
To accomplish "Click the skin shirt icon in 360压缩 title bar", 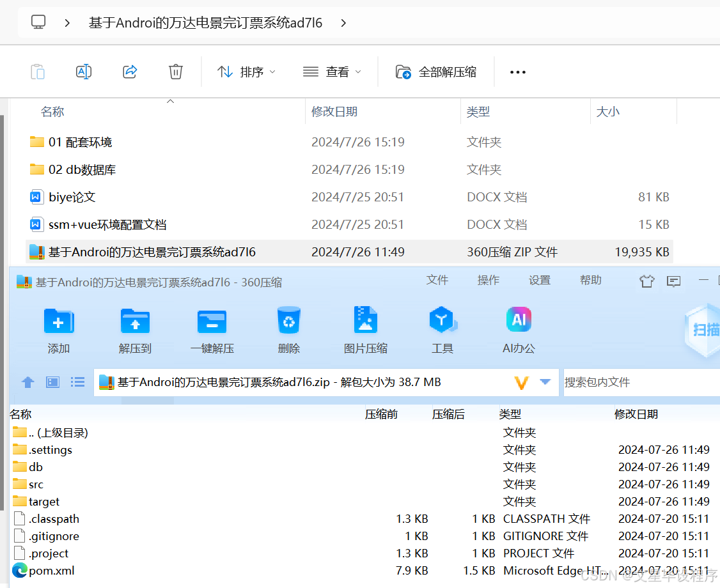I will tap(646, 281).
